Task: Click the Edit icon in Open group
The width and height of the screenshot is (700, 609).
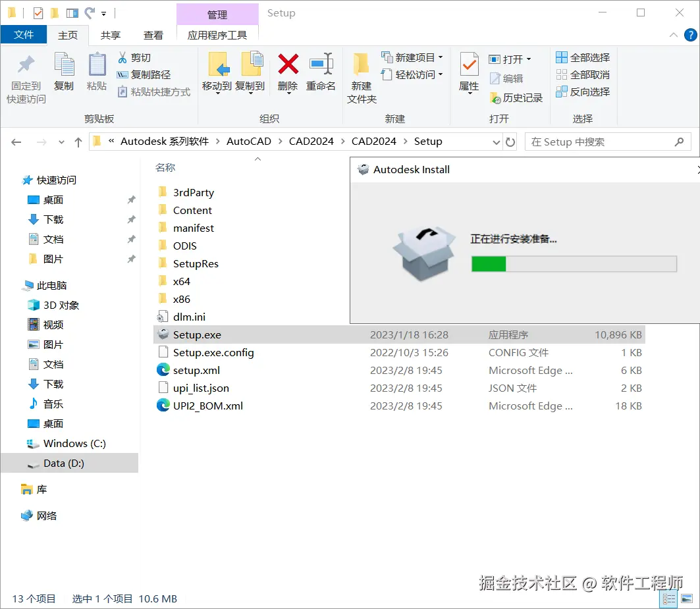Action: coord(495,78)
